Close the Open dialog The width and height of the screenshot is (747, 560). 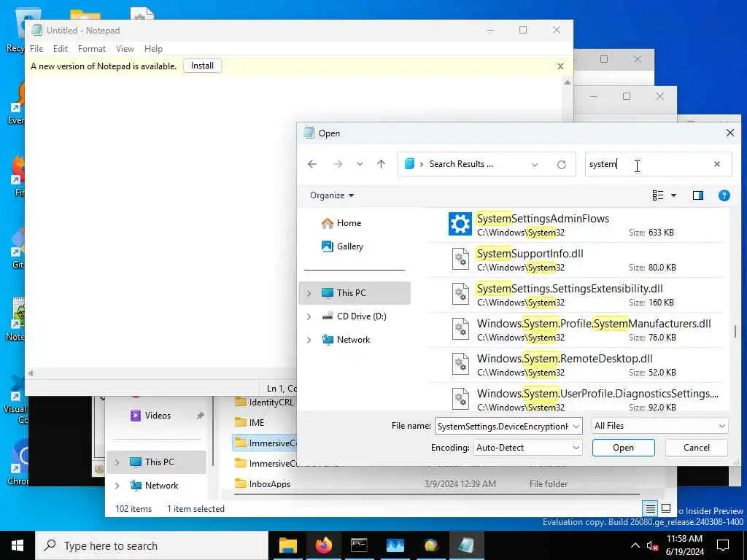[729, 133]
